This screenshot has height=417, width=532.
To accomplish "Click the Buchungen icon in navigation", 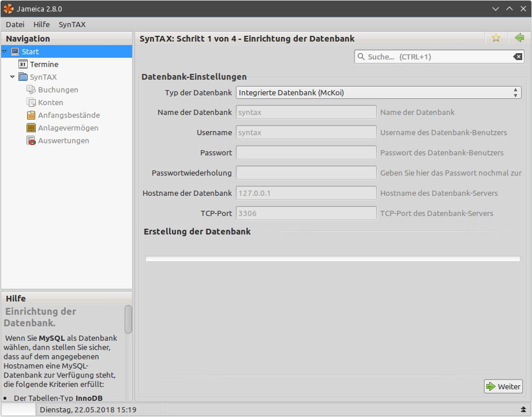I will click(x=31, y=90).
